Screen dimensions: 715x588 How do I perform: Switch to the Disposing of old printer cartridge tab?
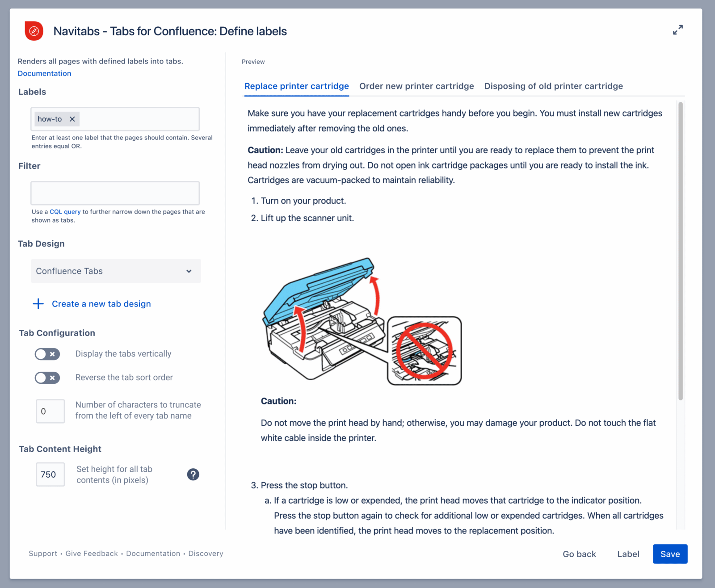point(554,86)
